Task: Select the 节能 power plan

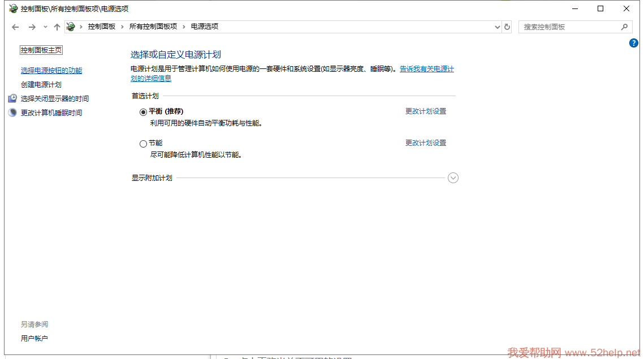Action: (143, 144)
